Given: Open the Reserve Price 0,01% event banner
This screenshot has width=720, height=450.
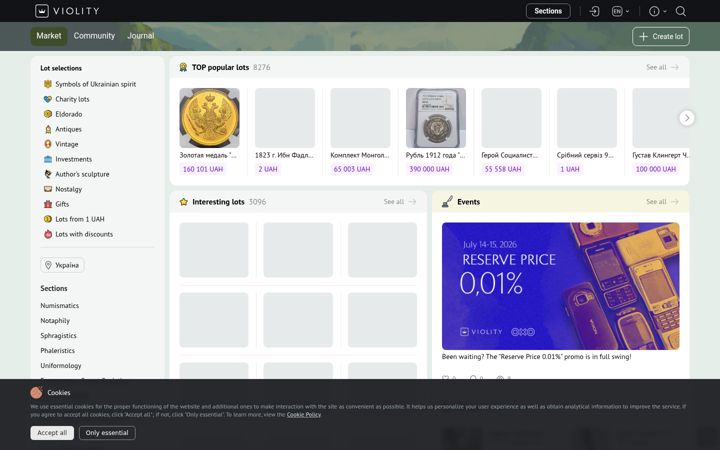Looking at the screenshot, I should (561, 286).
